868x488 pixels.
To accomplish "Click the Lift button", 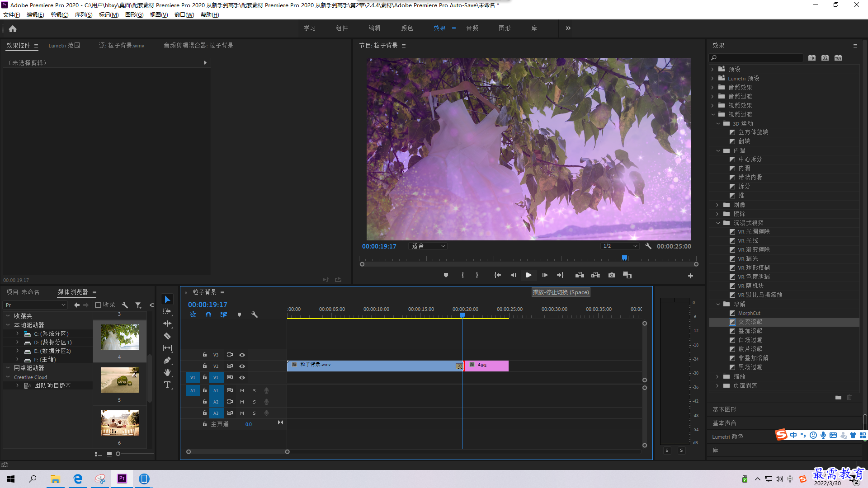I will (x=580, y=275).
